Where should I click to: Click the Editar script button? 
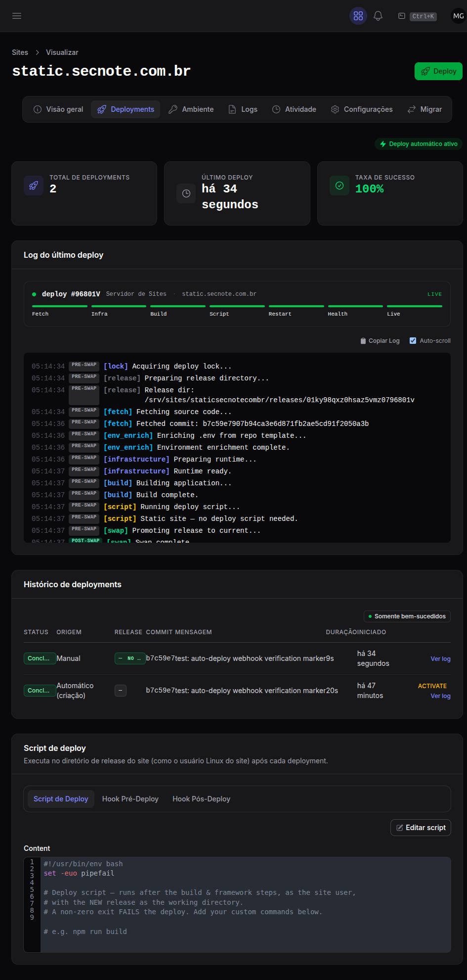[421, 828]
